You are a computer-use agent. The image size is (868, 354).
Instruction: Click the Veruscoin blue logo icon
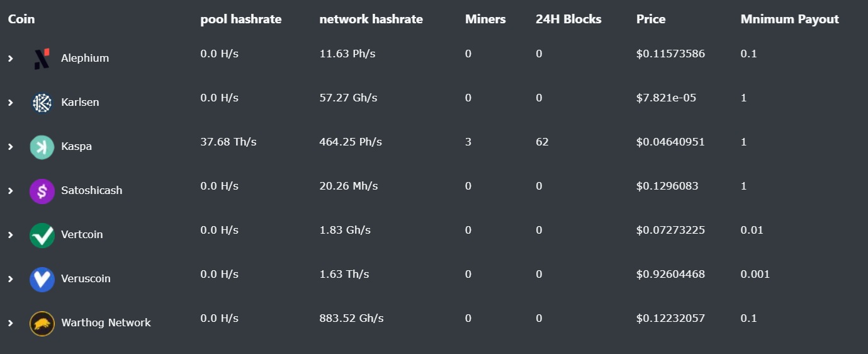click(x=42, y=279)
